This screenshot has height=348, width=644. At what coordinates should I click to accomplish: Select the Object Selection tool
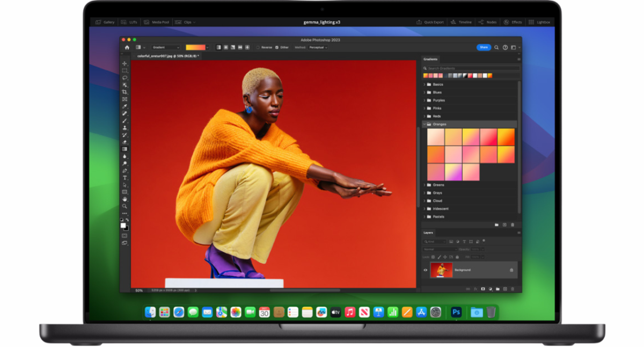125,85
